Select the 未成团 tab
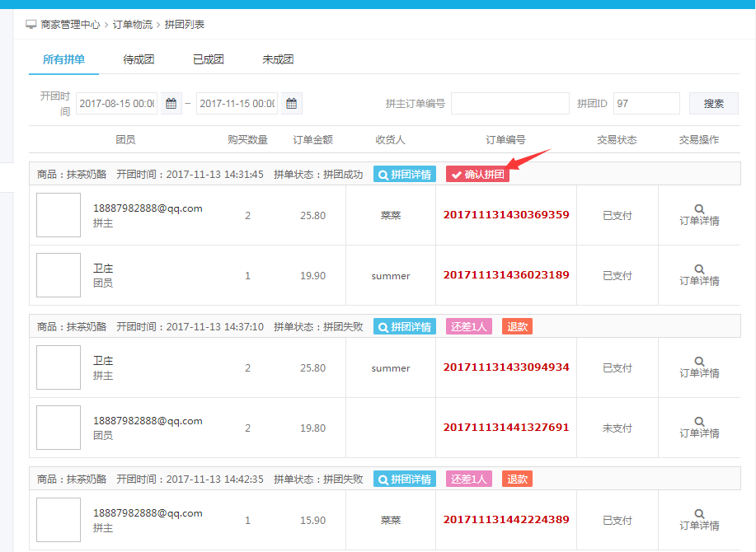Viewport: 756px width, 552px height. click(278, 60)
